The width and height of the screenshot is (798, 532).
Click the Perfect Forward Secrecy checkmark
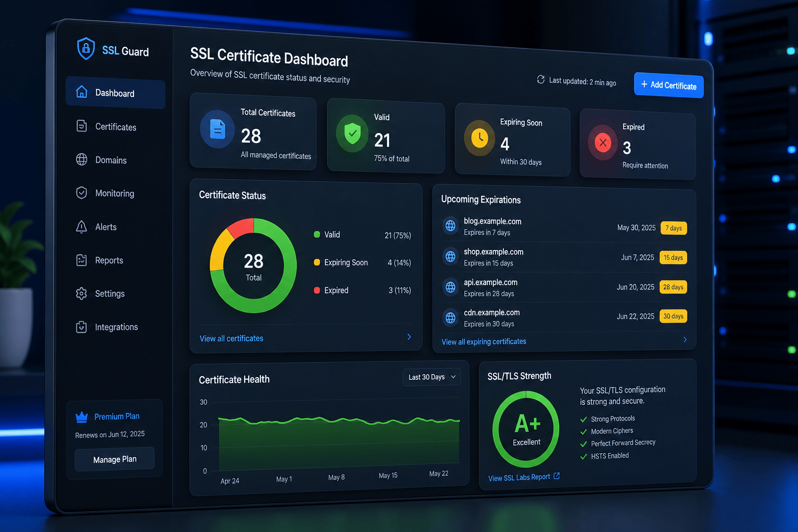tap(584, 444)
